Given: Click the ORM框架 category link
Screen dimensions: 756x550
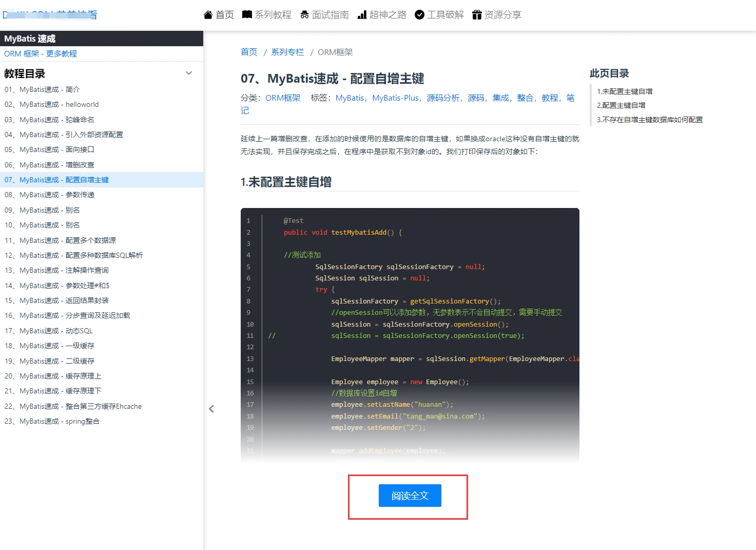Looking at the screenshot, I should (x=283, y=98).
